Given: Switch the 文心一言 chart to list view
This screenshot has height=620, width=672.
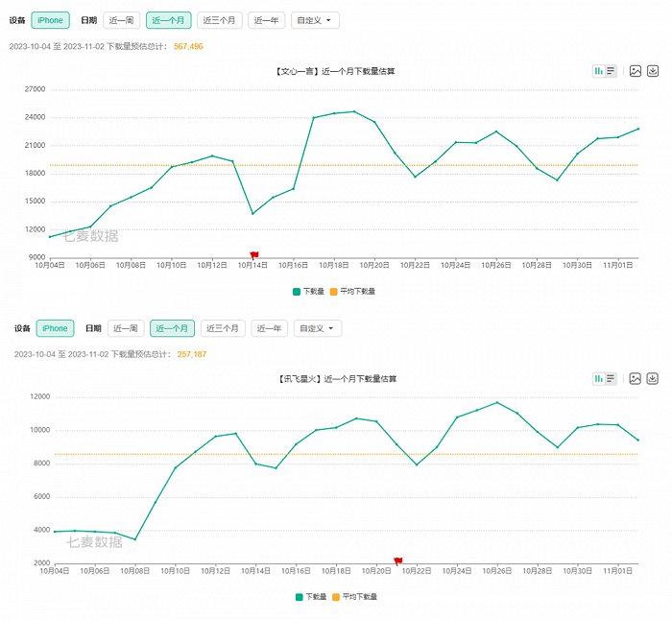Looking at the screenshot, I should pos(611,71).
